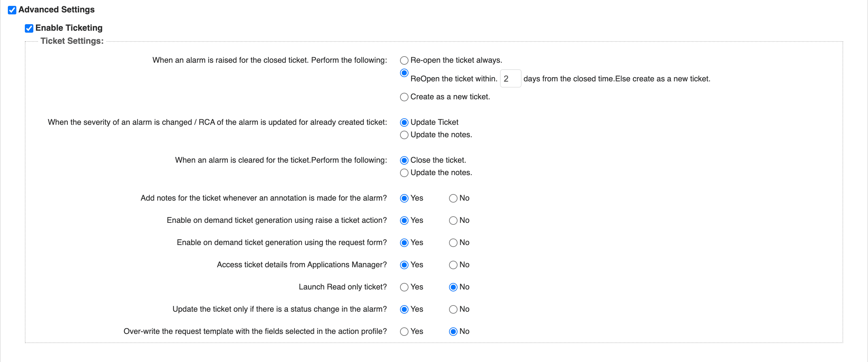Select No for over-write request template
Viewport: 868px width, 362px height.
pos(453,332)
